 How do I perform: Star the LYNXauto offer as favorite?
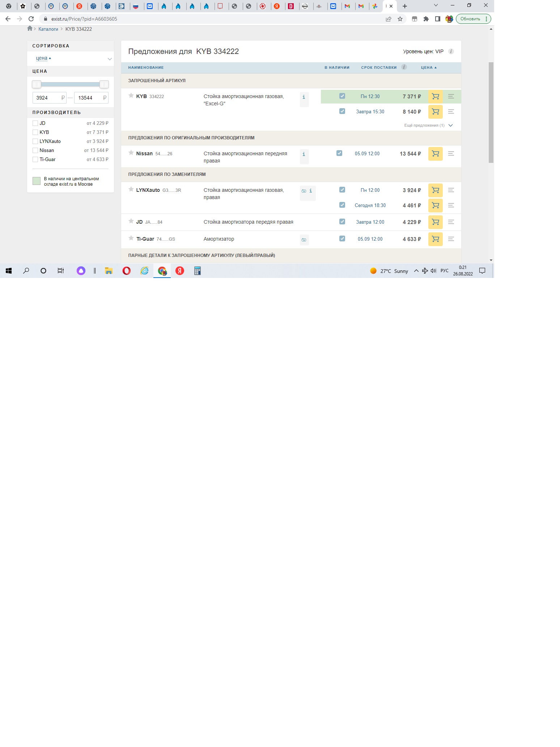[x=131, y=190]
